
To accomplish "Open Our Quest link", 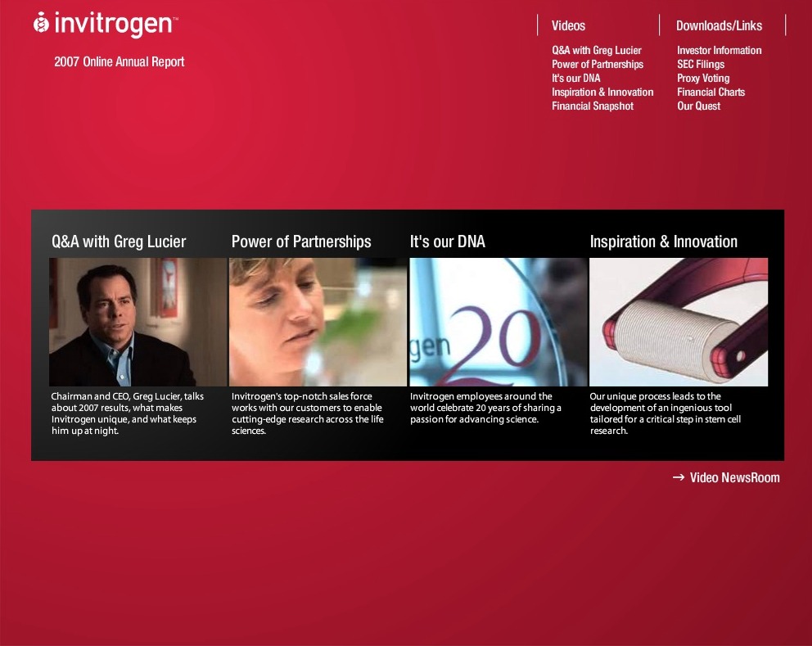I will click(x=698, y=106).
